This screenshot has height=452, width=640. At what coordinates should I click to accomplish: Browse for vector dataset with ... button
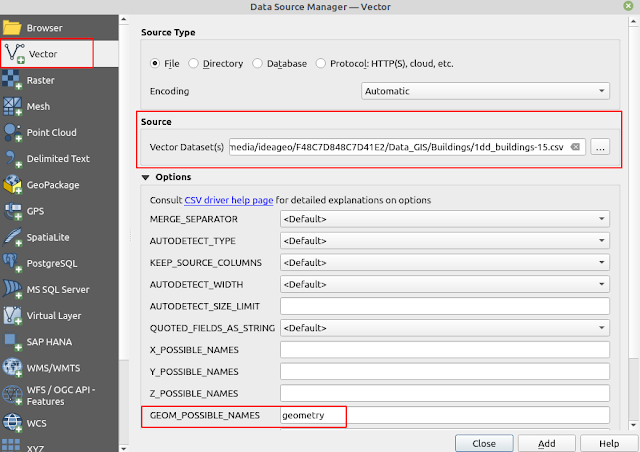pyautogui.click(x=600, y=147)
